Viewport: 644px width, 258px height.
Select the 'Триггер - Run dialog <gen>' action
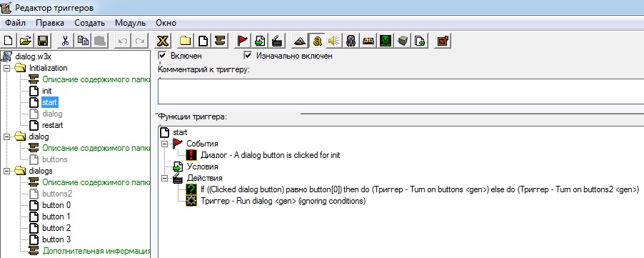click(x=283, y=202)
